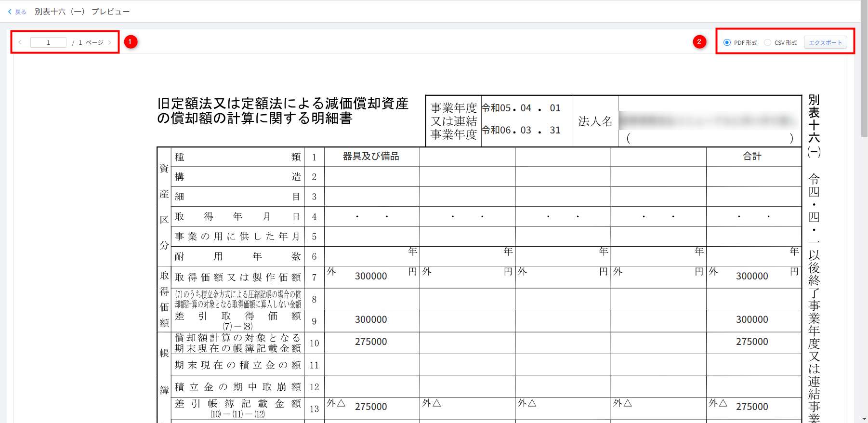Click 300000 in row 7 合計 column
868x423 pixels.
click(752, 276)
